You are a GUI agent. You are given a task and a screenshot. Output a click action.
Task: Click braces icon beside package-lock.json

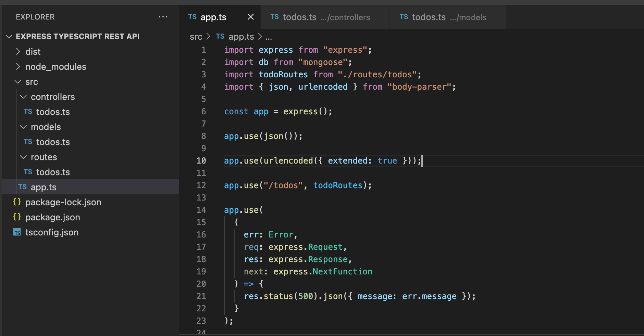point(17,202)
